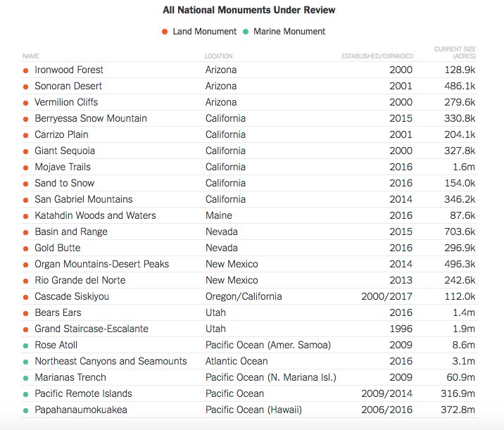This screenshot has width=504, height=430.
Task: Click the Oregon/California location cell
Action: 244,296
